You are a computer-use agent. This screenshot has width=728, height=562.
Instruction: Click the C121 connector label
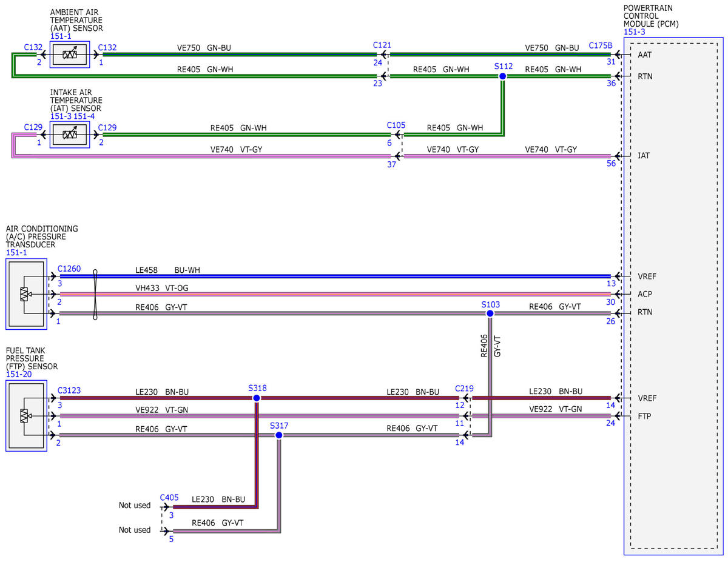[383, 45]
